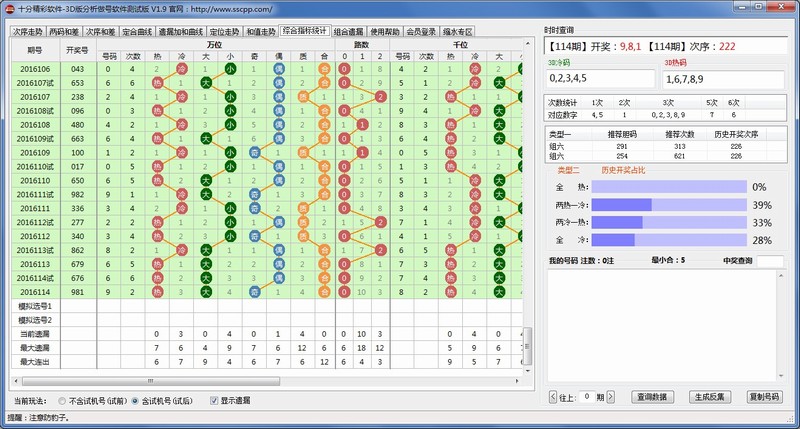Select the 不含试机号(试前) radio option
Screen dimensions: 800x429
tap(62, 400)
